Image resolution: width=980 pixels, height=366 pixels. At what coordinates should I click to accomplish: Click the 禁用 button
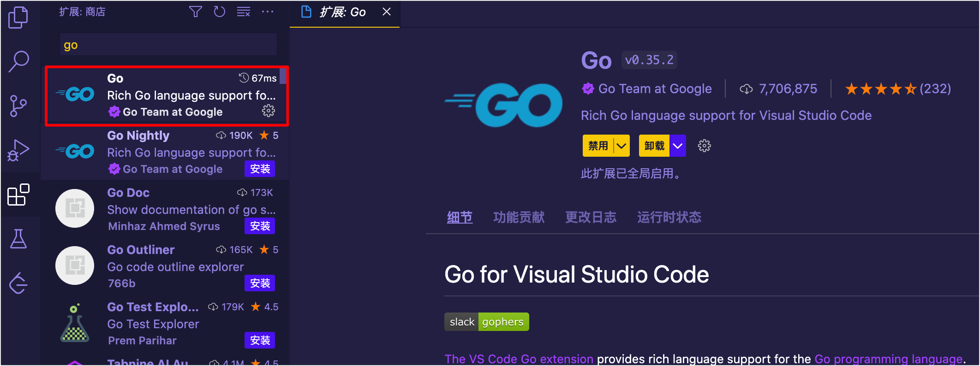point(598,146)
